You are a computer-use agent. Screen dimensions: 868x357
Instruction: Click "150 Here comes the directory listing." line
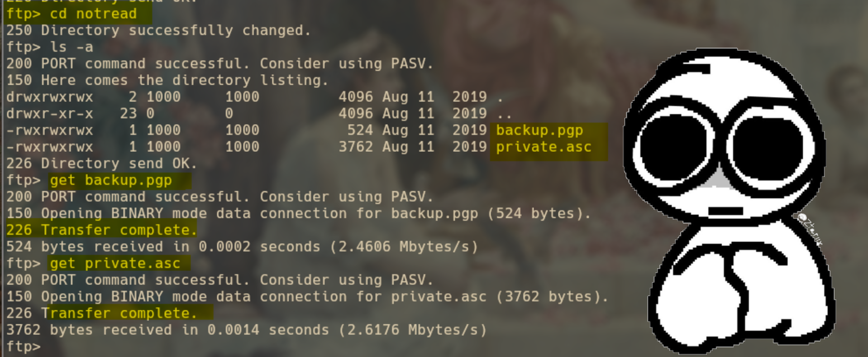point(167,80)
